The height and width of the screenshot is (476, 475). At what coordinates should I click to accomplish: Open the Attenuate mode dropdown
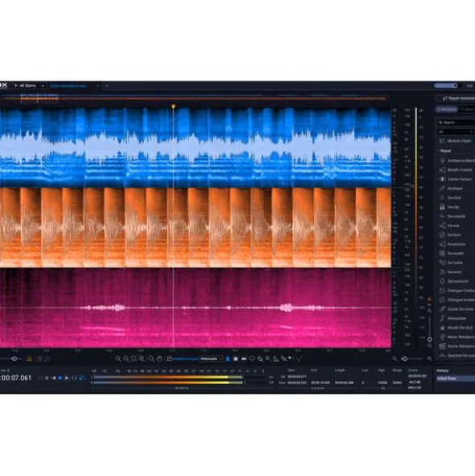coord(211,359)
